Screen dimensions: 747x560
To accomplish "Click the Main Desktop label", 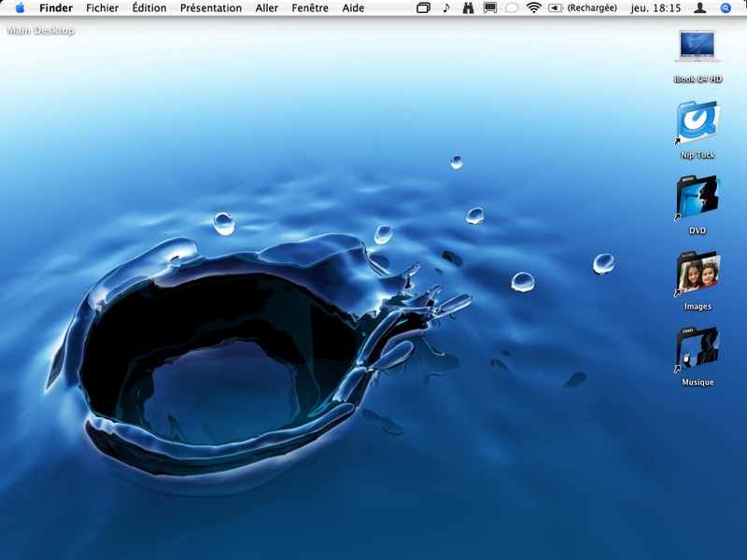I will point(40,31).
